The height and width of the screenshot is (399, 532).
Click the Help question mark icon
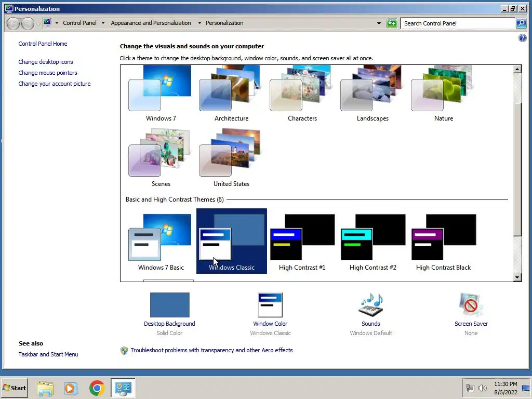pos(523,38)
